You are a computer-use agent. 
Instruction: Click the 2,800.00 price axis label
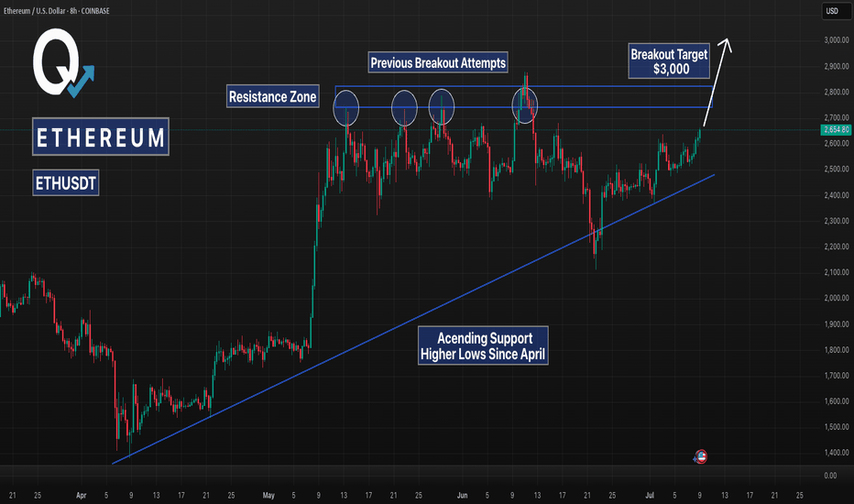tap(836, 92)
